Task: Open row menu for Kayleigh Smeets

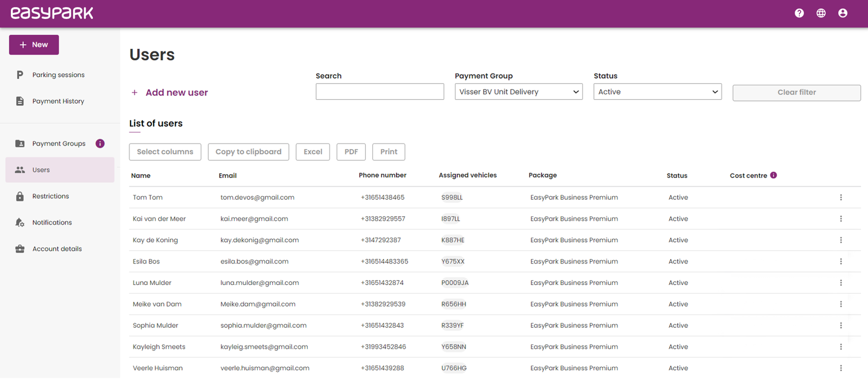Action: [x=841, y=346]
